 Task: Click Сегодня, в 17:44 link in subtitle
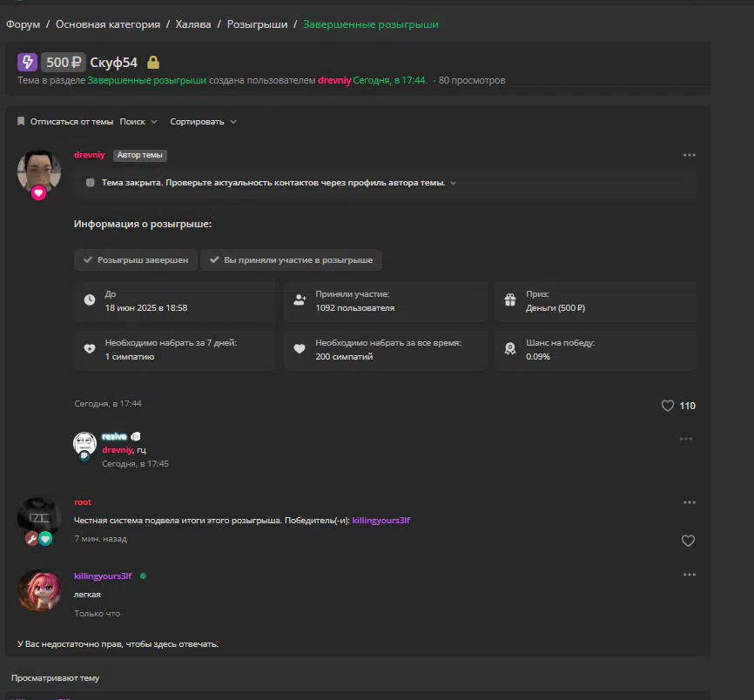pyautogui.click(x=390, y=80)
